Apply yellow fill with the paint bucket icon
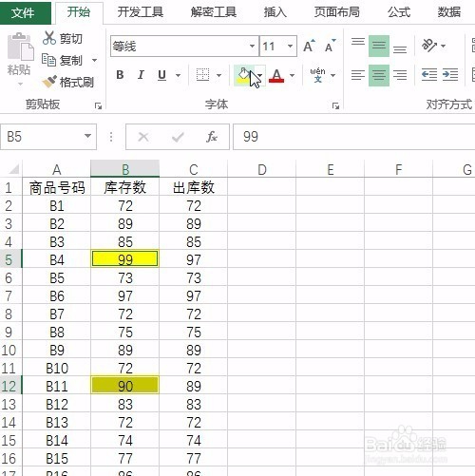475x476 pixels. click(x=244, y=75)
